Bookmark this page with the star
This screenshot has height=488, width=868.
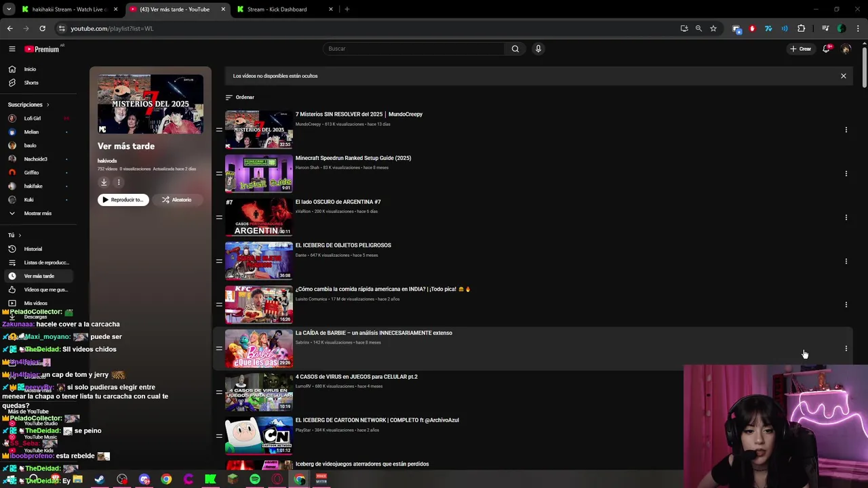click(x=713, y=28)
